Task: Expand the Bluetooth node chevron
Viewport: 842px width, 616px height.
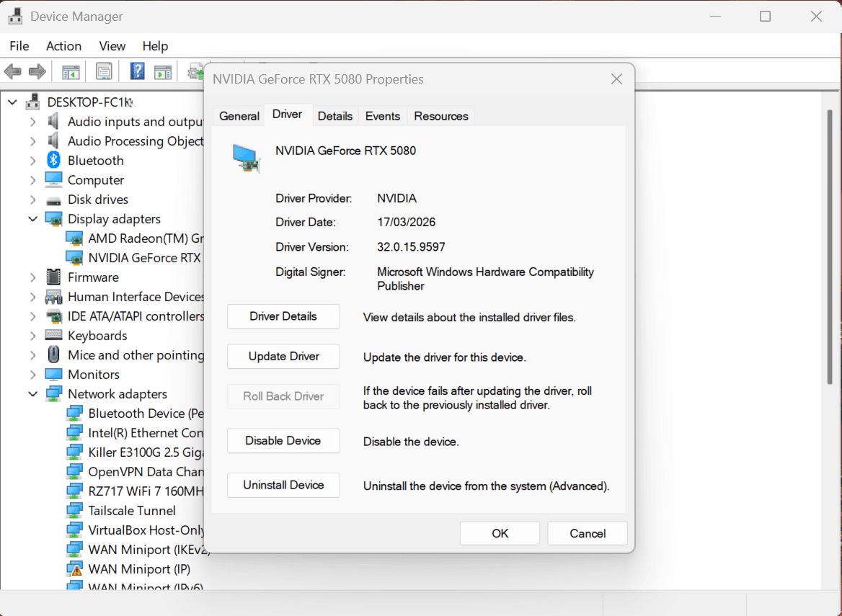Action: tap(32, 161)
